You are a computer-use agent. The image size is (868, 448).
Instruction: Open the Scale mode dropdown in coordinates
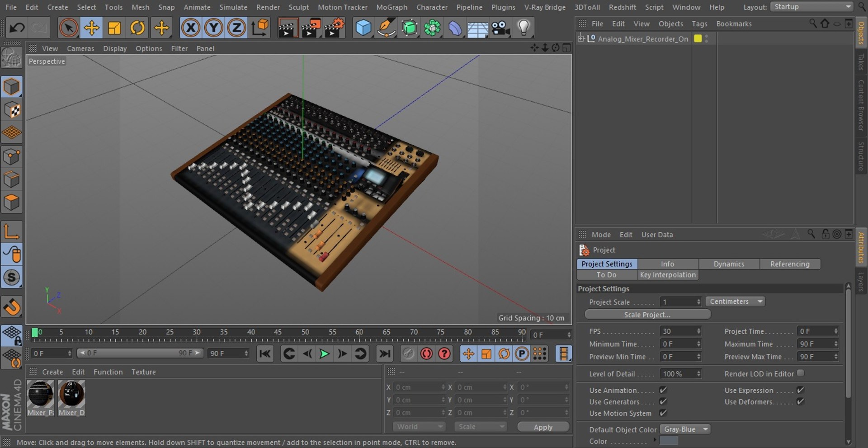481,427
